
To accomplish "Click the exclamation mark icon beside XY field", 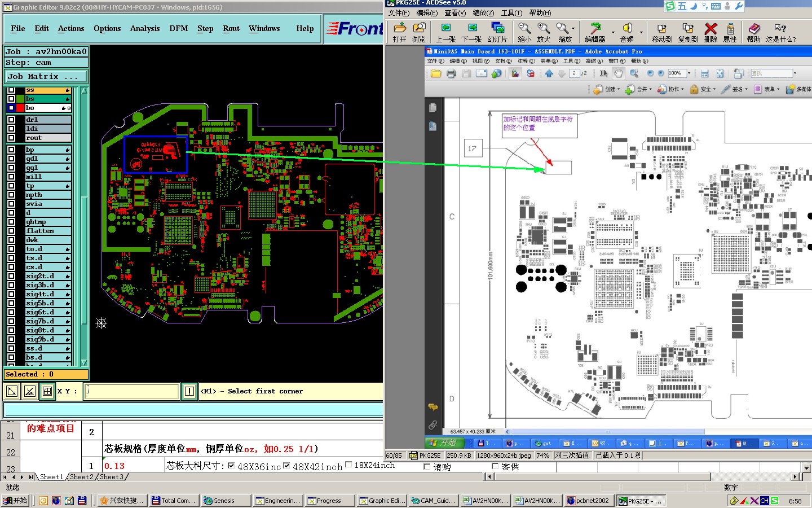I will [189, 391].
